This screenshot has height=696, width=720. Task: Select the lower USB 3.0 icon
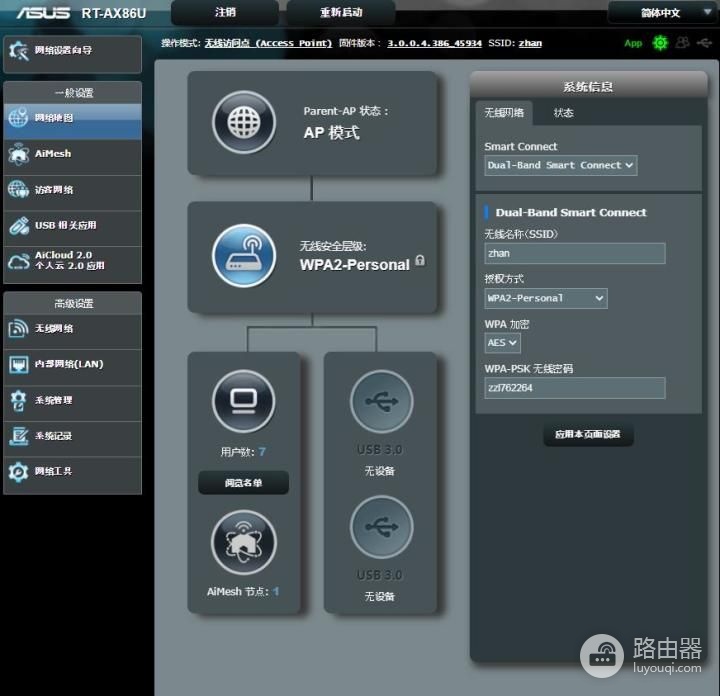tap(381, 527)
